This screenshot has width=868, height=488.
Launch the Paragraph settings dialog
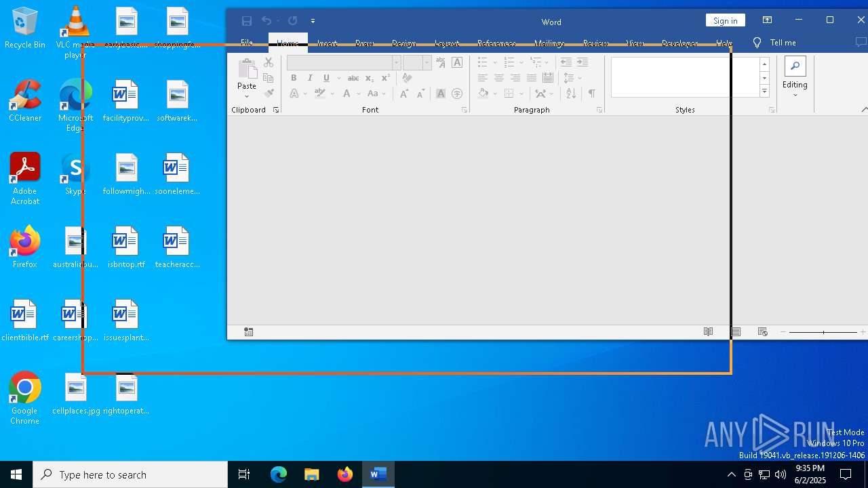coord(599,110)
